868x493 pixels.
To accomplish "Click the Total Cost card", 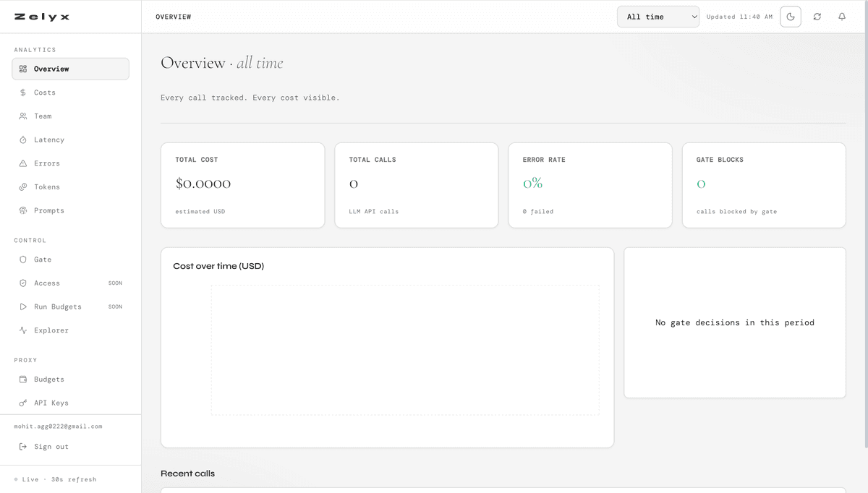I will pyautogui.click(x=242, y=185).
